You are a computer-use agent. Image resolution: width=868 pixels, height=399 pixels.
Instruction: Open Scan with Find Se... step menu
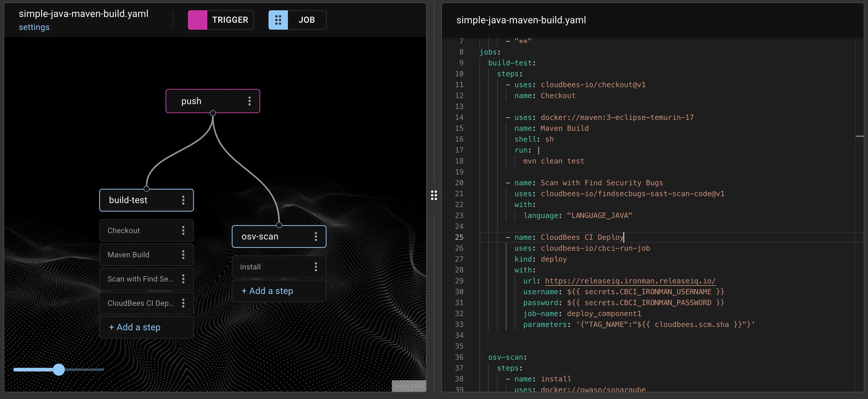[183, 279]
